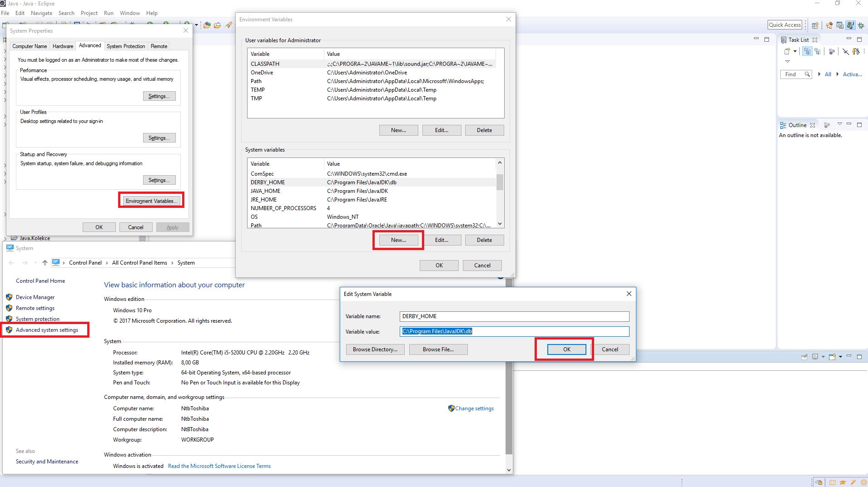Click the New Task icon in Task List
The image size is (868, 487).
[x=787, y=51]
